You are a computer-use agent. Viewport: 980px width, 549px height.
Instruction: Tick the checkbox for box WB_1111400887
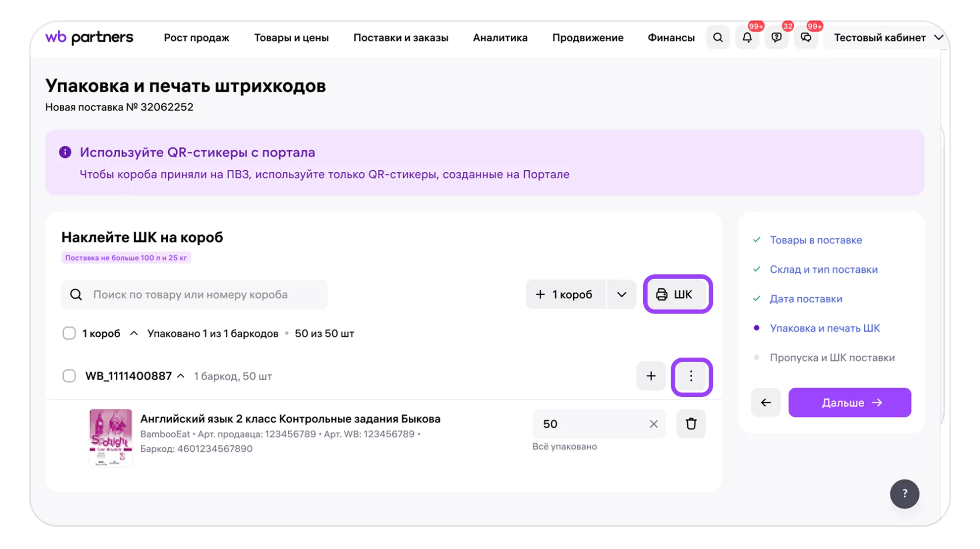click(x=69, y=376)
